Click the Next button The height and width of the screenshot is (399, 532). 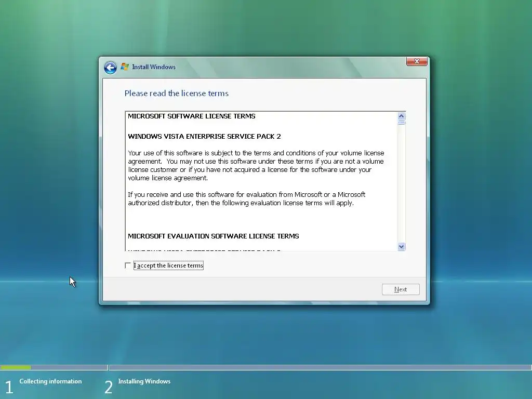[x=401, y=289]
